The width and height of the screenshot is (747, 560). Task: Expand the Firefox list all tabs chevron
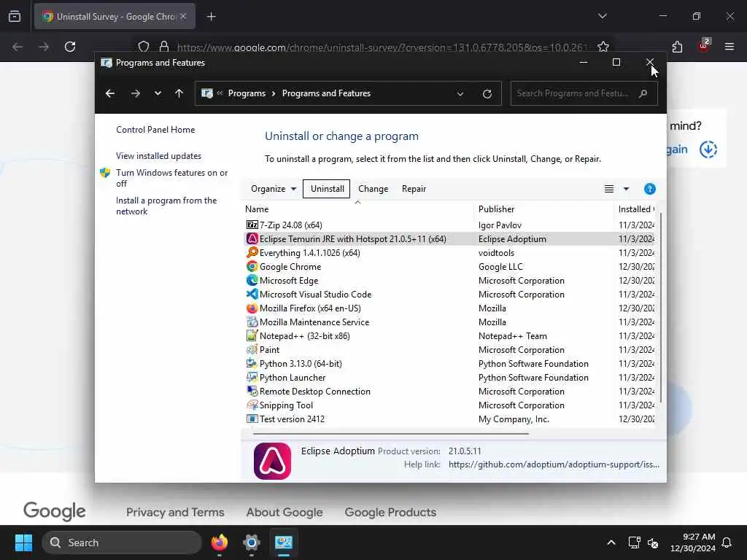(602, 16)
